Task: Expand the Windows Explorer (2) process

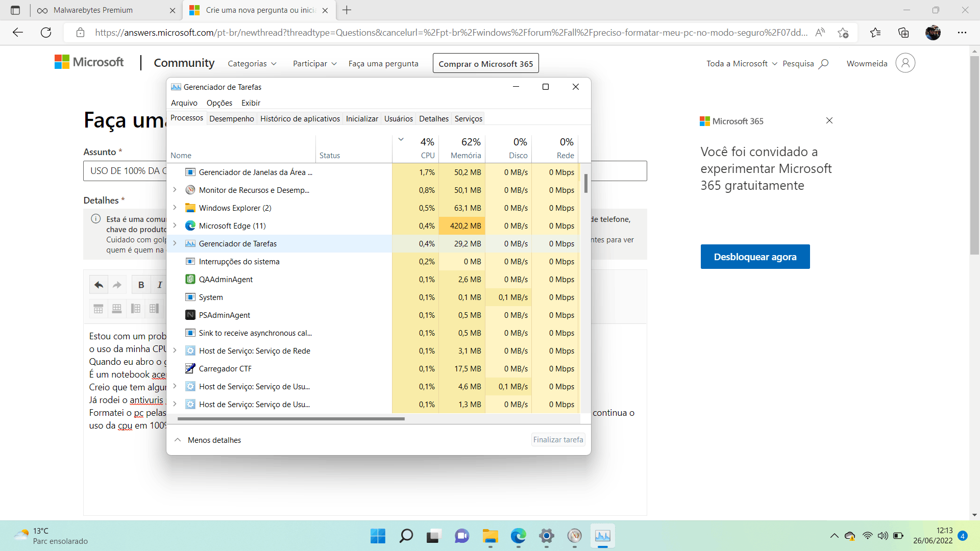Action: pos(175,208)
